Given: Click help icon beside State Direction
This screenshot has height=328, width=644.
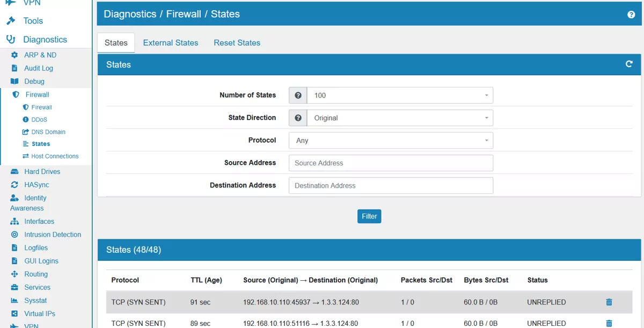Looking at the screenshot, I should [x=298, y=118].
